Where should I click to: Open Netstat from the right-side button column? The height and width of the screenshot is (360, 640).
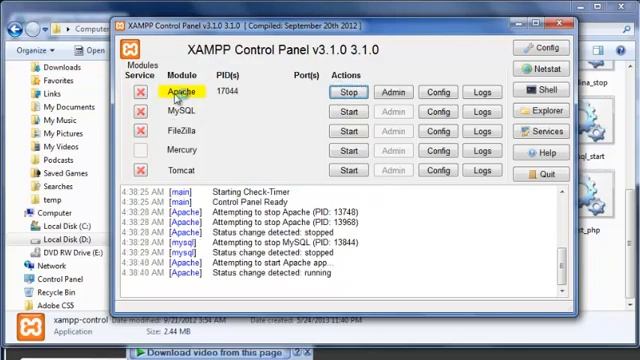pos(541,69)
